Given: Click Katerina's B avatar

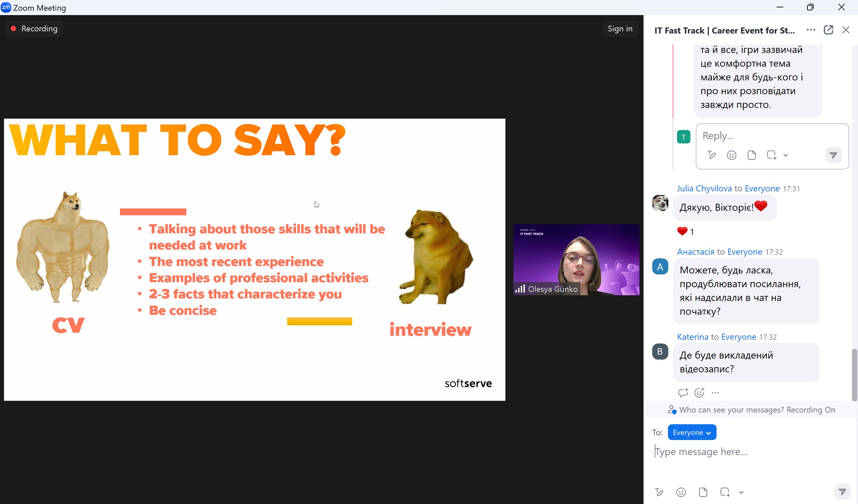Looking at the screenshot, I should pos(660,352).
